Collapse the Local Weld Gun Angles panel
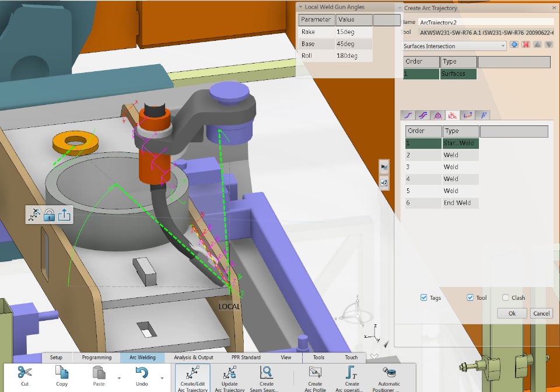560x392 pixels. pyautogui.click(x=300, y=7)
